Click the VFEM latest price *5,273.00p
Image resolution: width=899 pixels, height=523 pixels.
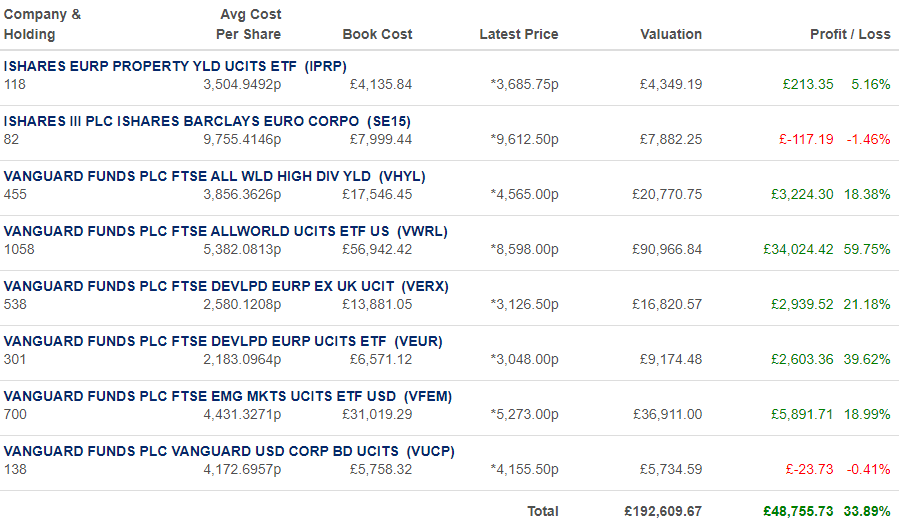(x=524, y=415)
